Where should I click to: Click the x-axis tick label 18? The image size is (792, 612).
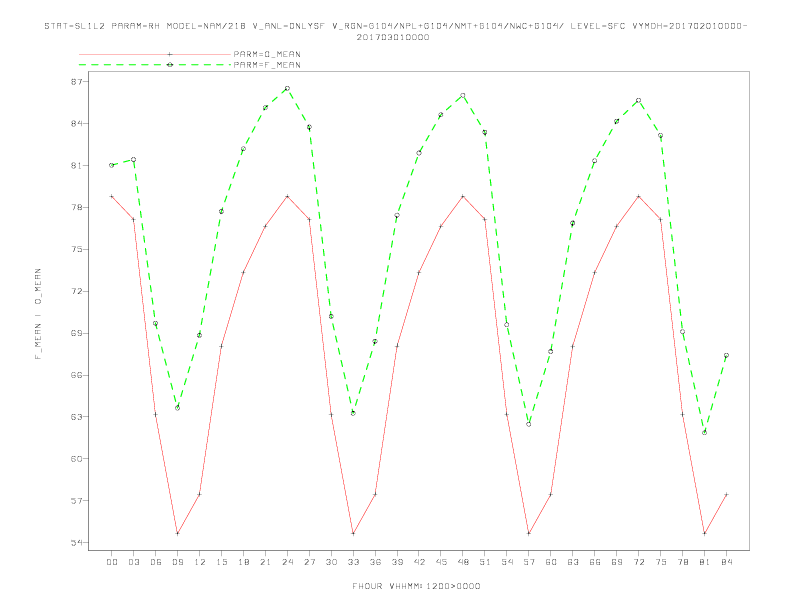pyautogui.click(x=243, y=562)
